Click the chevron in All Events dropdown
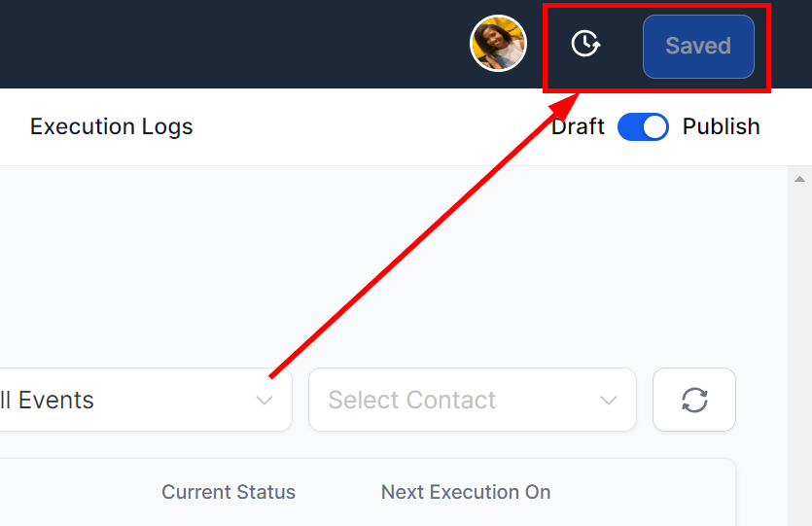The height and width of the screenshot is (526, 812). [x=265, y=401]
